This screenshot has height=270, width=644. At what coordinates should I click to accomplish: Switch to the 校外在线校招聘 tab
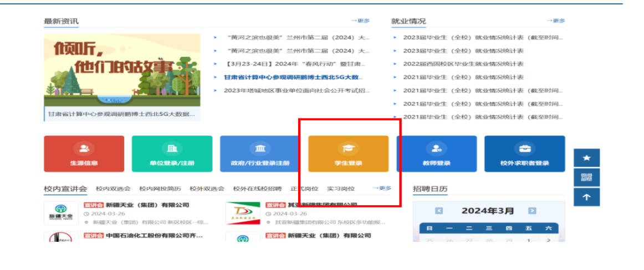(x=257, y=189)
